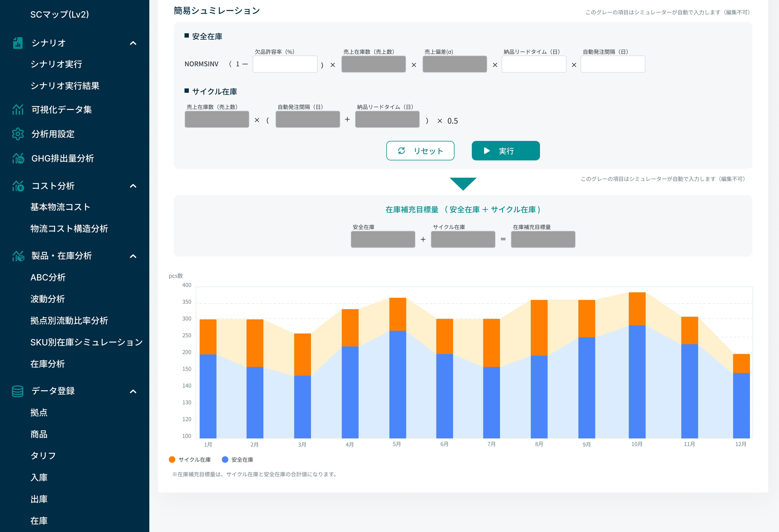779x532 pixels.
Task: Collapse the データ登録 section chevron
Action: [133, 391]
